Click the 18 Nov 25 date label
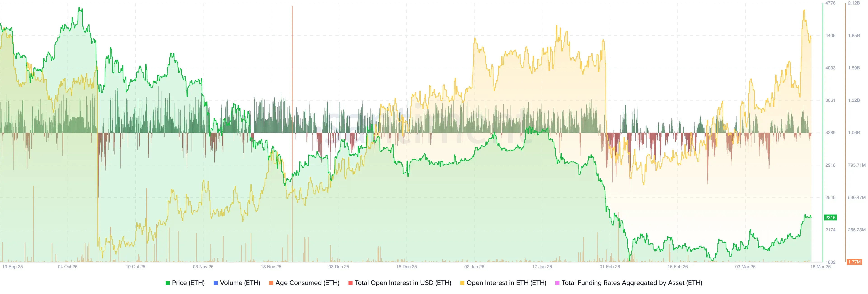This screenshot has height=294, width=868. pos(271,267)
